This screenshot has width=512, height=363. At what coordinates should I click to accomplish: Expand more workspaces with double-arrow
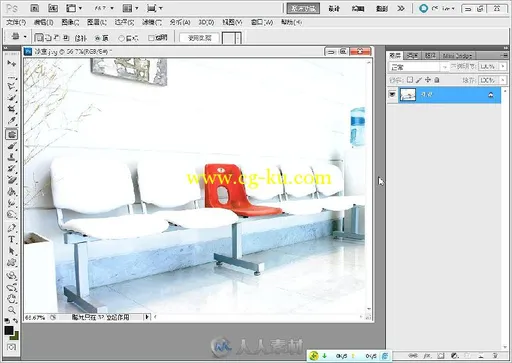coord(401,8)
